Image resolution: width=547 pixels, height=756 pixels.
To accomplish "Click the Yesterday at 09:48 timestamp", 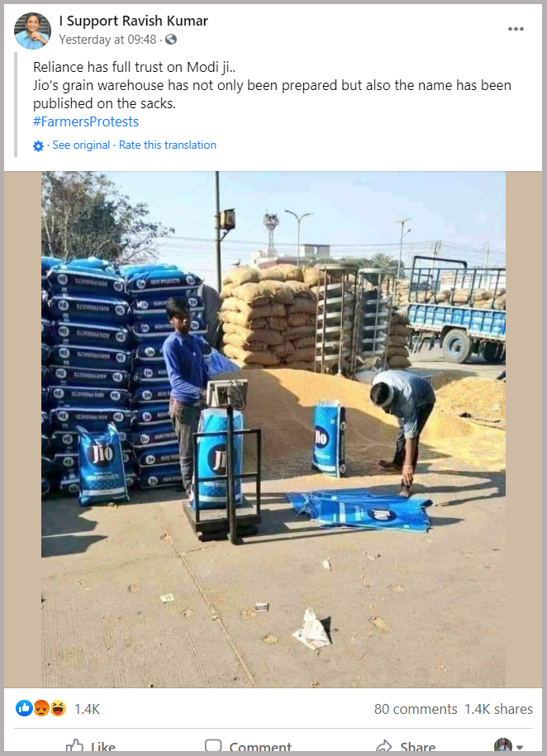I will pyautogui.click(x=107, y=40).
